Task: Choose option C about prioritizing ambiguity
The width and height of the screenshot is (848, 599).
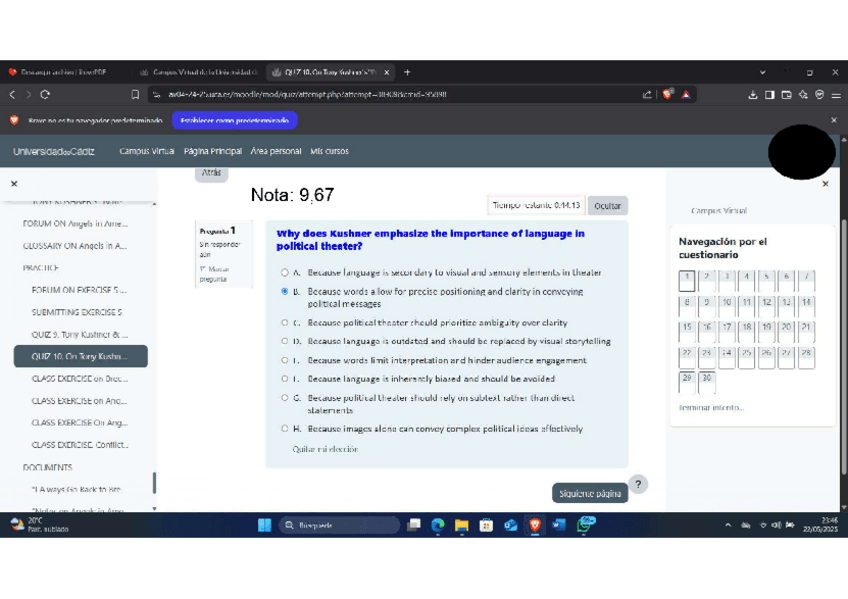Action: pos(285,323)
